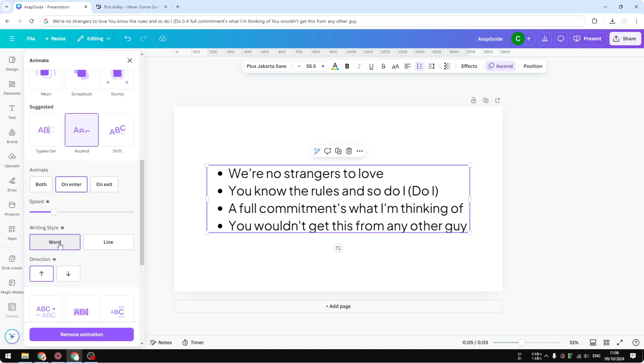Screen dimensions: 644x363
Task: Open the browser tab search dropdown
Action: 7,7
